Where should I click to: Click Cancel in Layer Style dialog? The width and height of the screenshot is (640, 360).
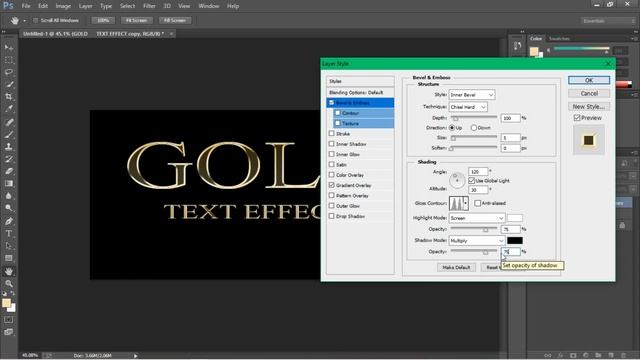589,93
